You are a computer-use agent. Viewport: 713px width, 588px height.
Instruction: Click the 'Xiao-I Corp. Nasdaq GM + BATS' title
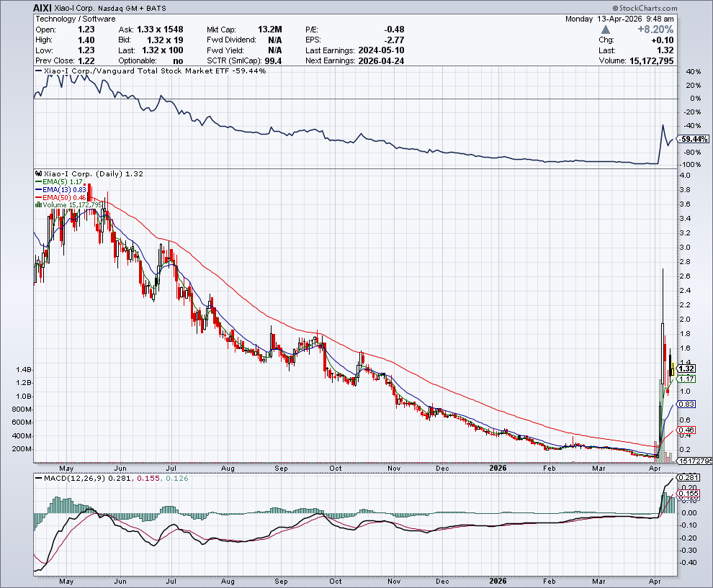(110, 8)
